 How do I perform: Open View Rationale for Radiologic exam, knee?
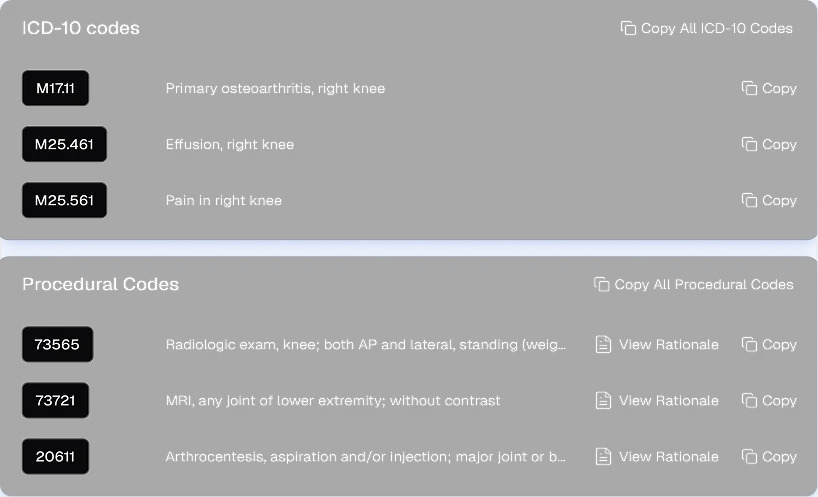(668, 344)
